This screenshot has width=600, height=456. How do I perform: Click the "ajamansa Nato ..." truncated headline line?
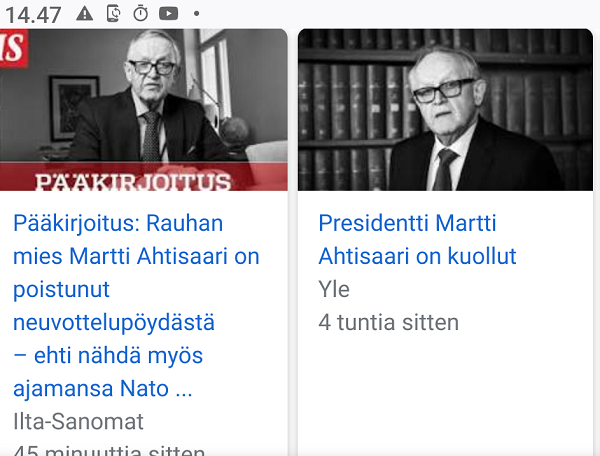[103, 388]
